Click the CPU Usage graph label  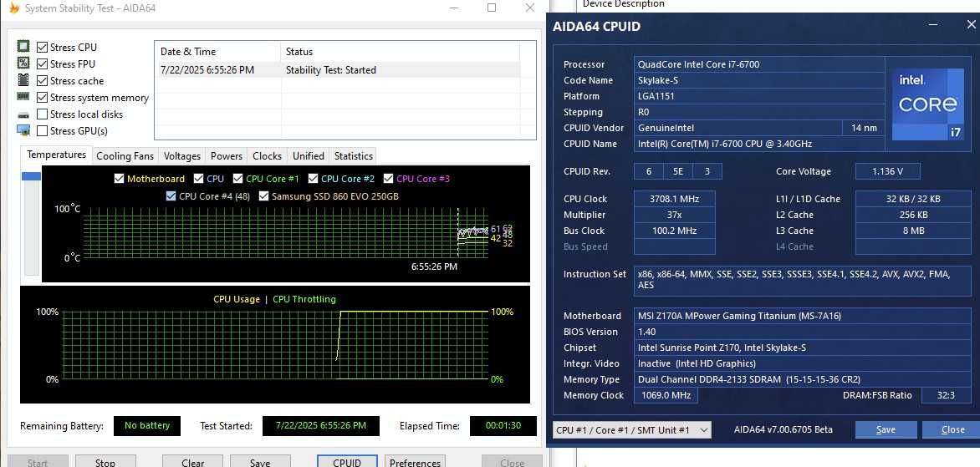(x=237, y=299)
